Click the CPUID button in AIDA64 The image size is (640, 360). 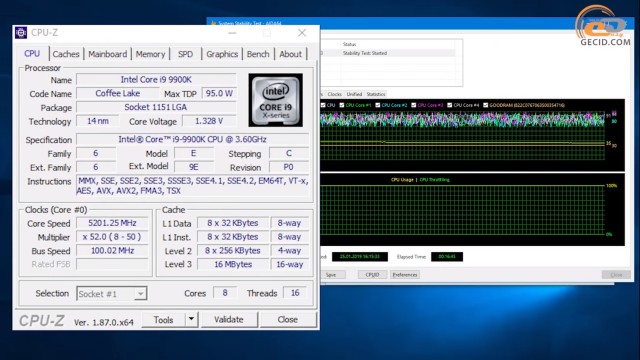point(372,275)
